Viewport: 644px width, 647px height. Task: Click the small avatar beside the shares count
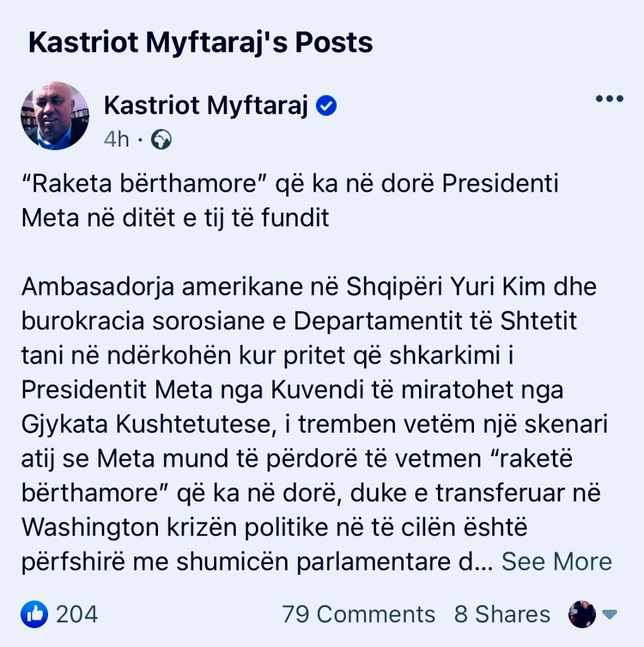click(581, 613)
